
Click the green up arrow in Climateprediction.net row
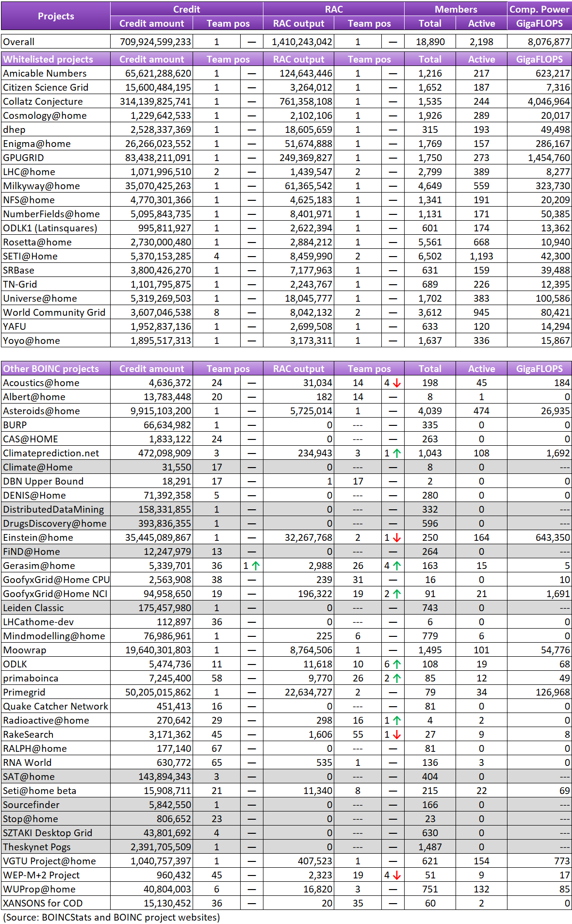(397, 453)
